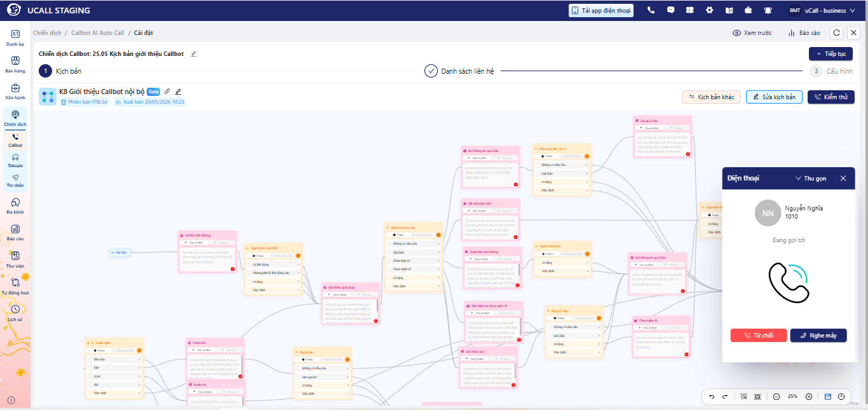Viewport: 868px width, 410px height.
Task: Click the refresh icon button
Action: [837, 32]
